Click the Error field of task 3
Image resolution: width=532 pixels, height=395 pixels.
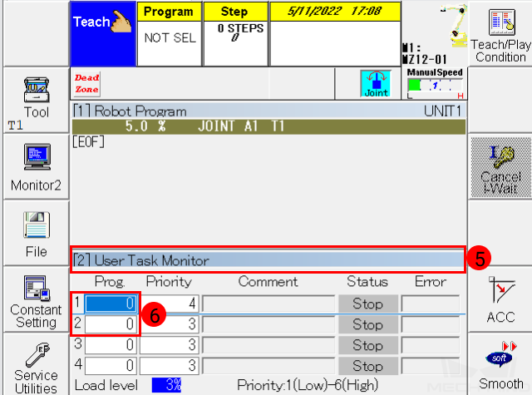point(431,345)
